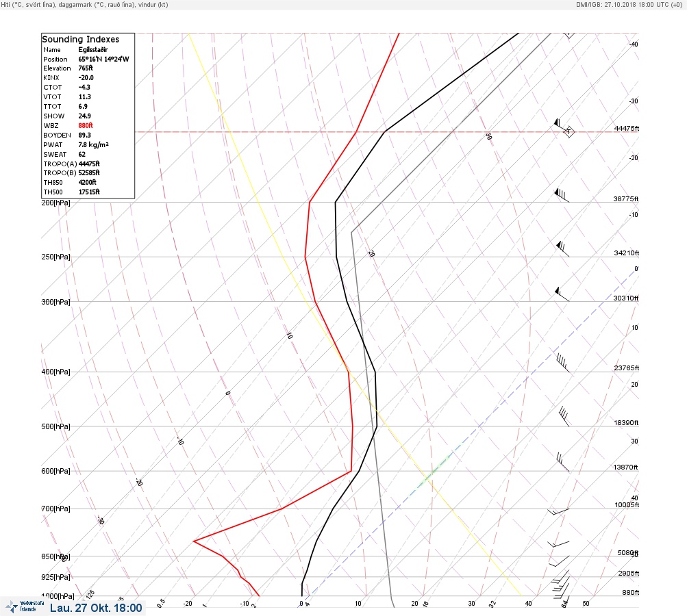The height and width of the screenshot is (616, 687).
Task: Click the '2905ft' height label
Action: [x=629, y=573]
